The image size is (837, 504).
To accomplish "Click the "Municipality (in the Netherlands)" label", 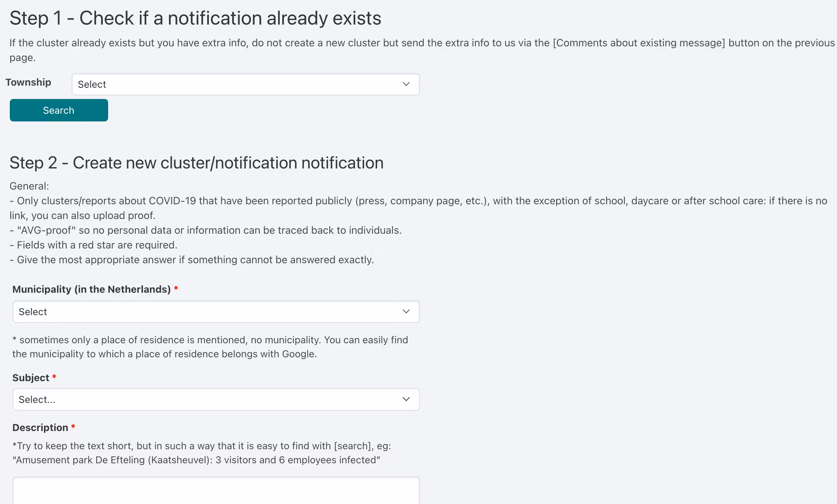I will click(91, 289).
